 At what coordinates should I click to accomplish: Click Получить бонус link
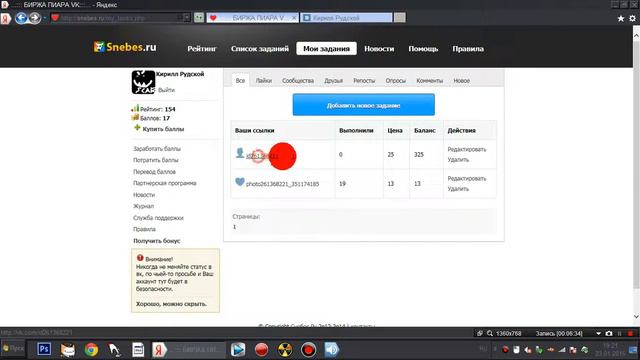pos(156,241)
